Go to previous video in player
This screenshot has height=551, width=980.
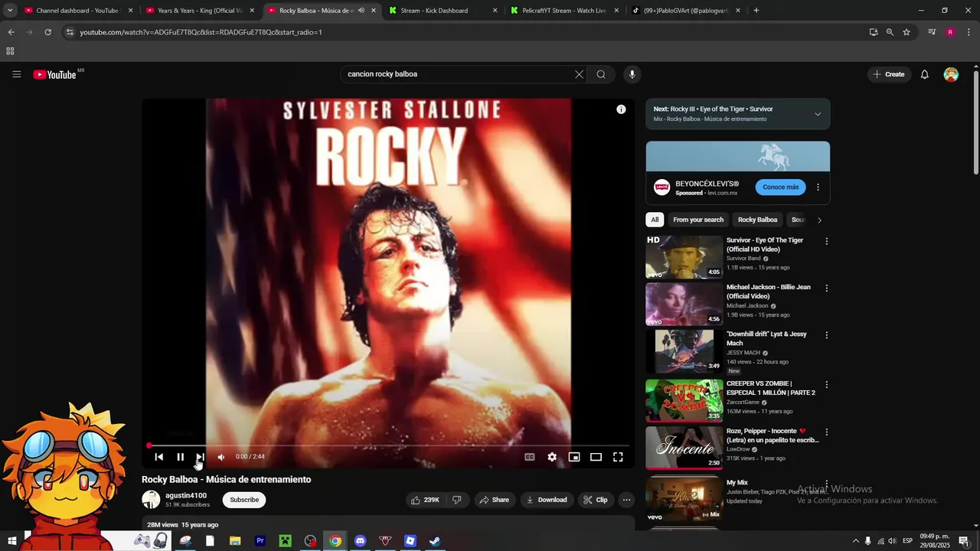(x=158, y=457)
